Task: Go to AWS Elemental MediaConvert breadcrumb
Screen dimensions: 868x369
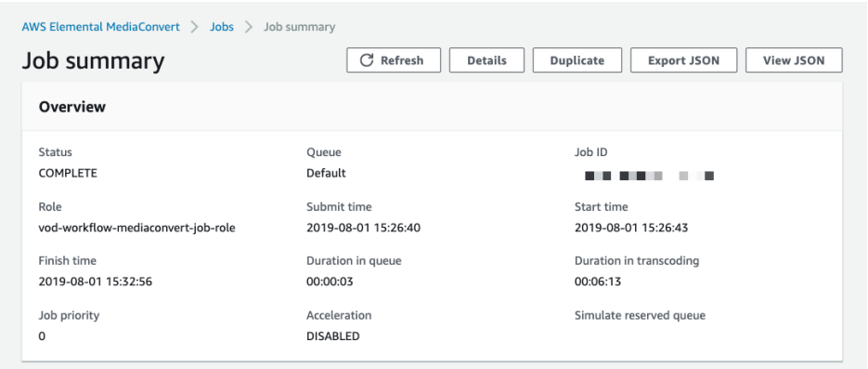Action: (x=101, y=27)
